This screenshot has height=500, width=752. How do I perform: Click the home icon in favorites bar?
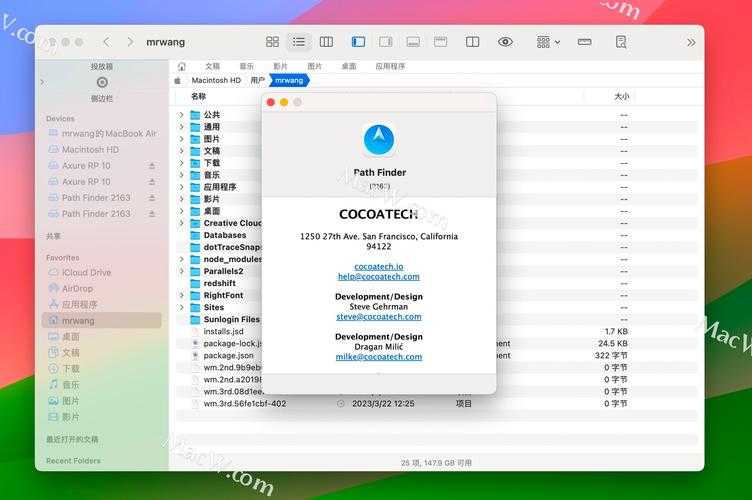(x=181, y=66)
